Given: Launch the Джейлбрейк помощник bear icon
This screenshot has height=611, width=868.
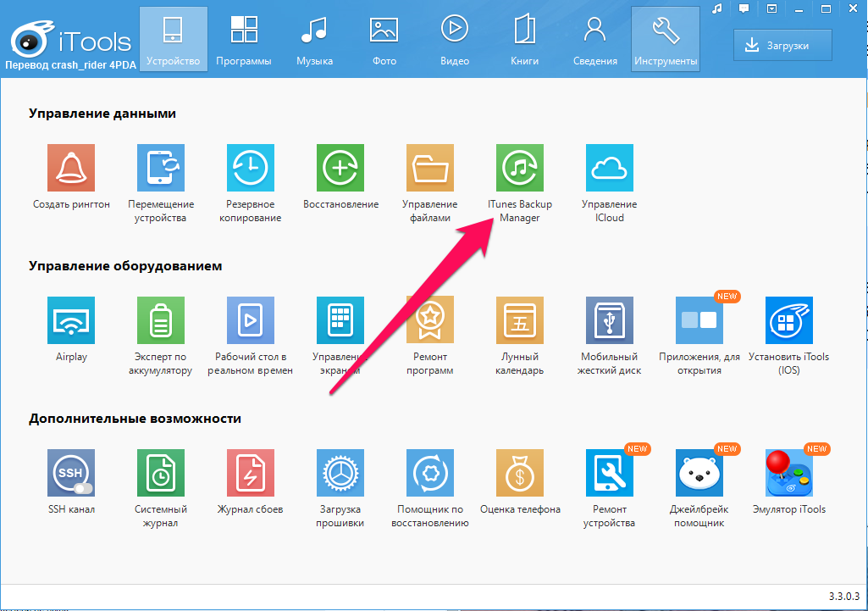Looking at the screenshot, I should click(699, 473).
